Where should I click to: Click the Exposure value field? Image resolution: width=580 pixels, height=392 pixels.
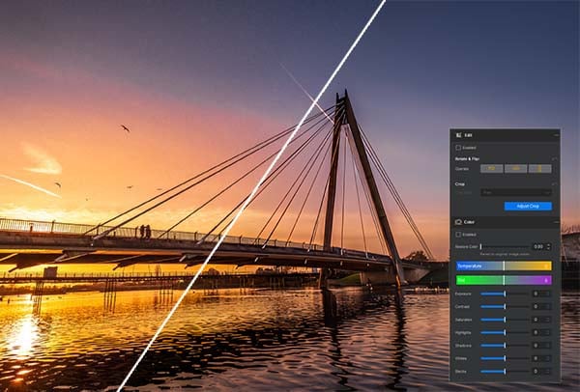coord(539,294)
